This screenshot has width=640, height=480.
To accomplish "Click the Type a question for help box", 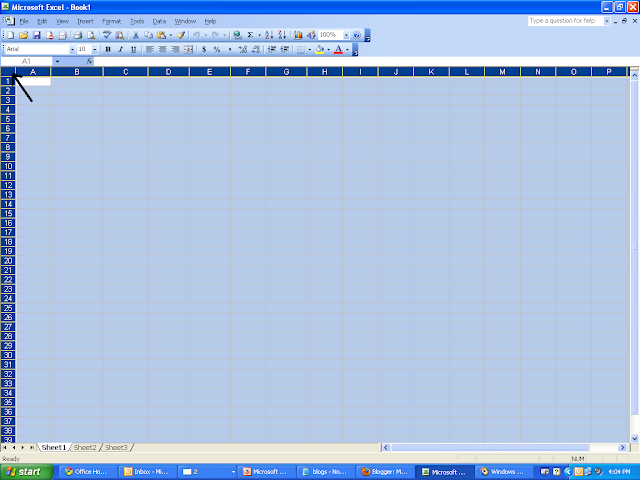I will pos(566,21).
